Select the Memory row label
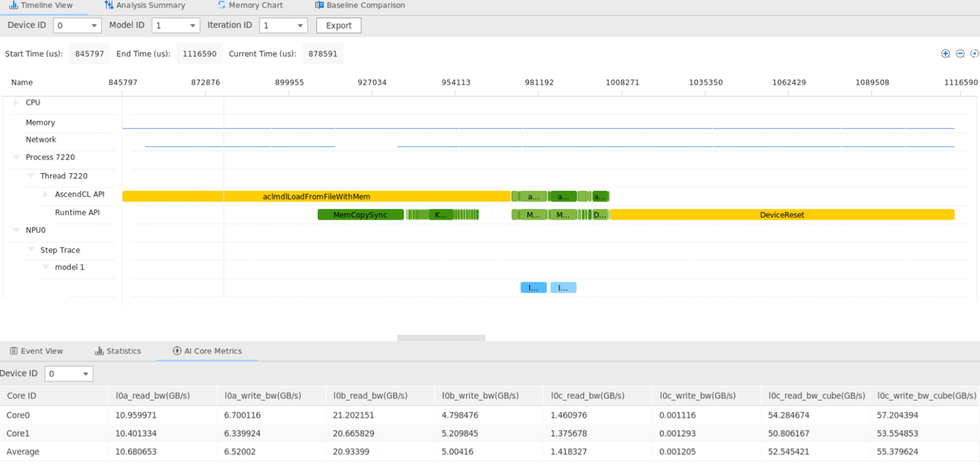 coord(40,123)
